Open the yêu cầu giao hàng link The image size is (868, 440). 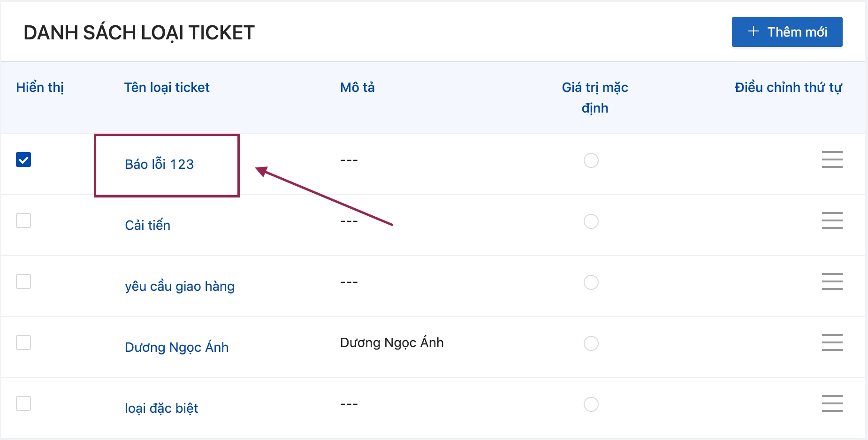tap(179, 286)
